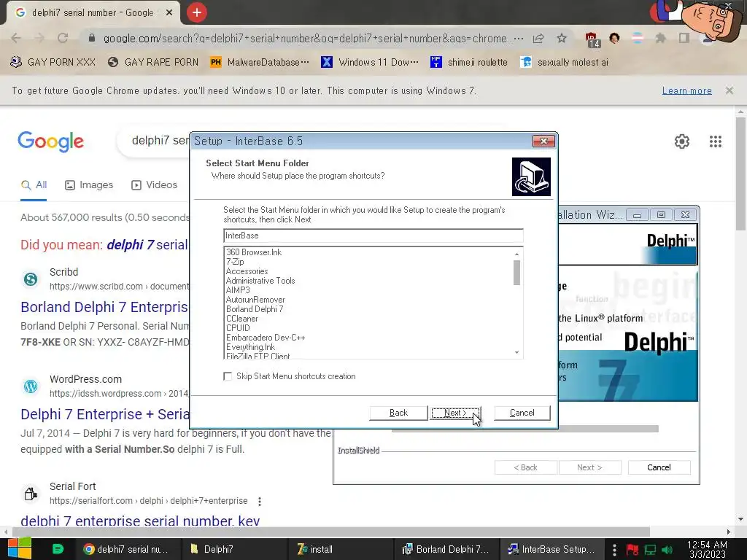The image size is (747, 560).
Task: Switch to Borland Delphi 7 taskbar item
Action: click(x=446, y=549)
